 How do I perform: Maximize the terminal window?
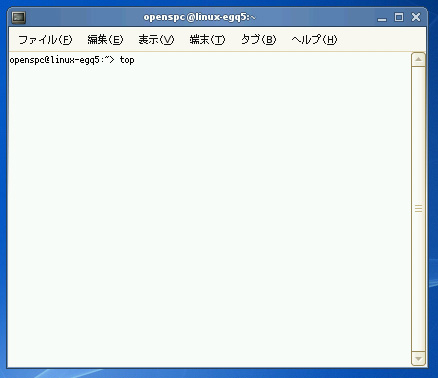[399, 17]
